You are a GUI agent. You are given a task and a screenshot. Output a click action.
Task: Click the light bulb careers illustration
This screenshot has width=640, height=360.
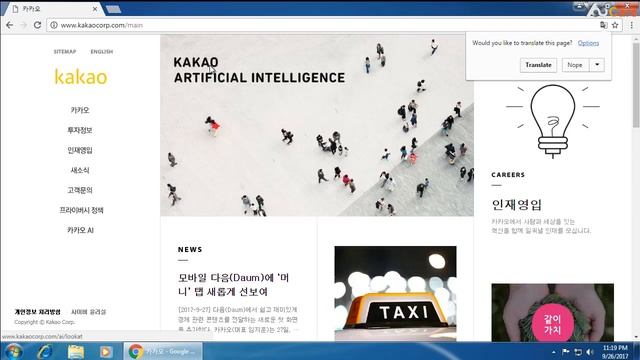[x=553, y=121]
